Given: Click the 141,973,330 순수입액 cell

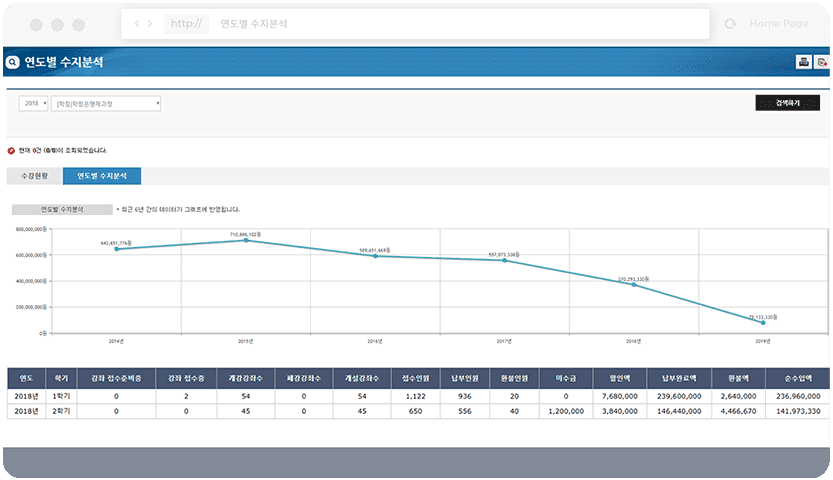Looking at the screenshot, I should point(798,411).
